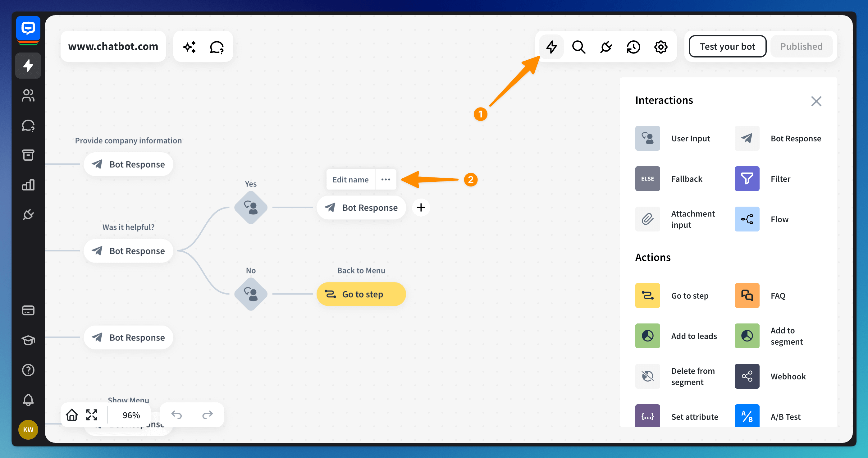Open version history clock icon
This screenshot has width=868, height=458.
click(x=633, y=47)
